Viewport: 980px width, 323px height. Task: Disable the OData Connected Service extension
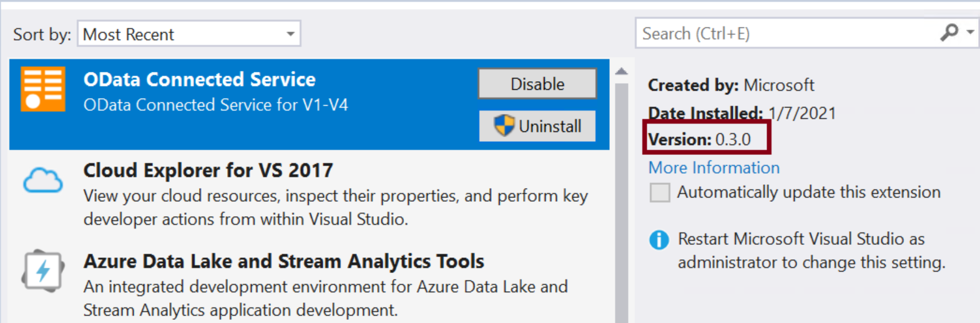537,84
